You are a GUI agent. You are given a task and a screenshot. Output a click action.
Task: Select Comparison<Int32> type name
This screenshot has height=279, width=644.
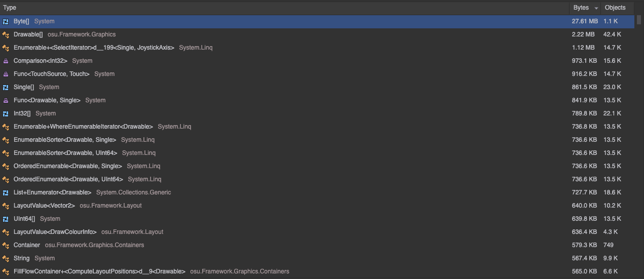(41, 61)
